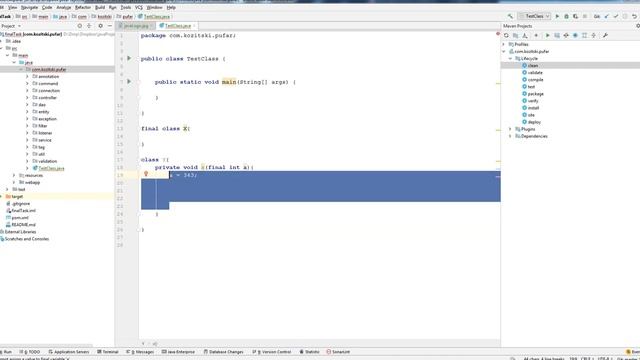640x360 pixels.
Task: Expand the Plugins node in Maven panel
Action: click(x=510, y=129)
